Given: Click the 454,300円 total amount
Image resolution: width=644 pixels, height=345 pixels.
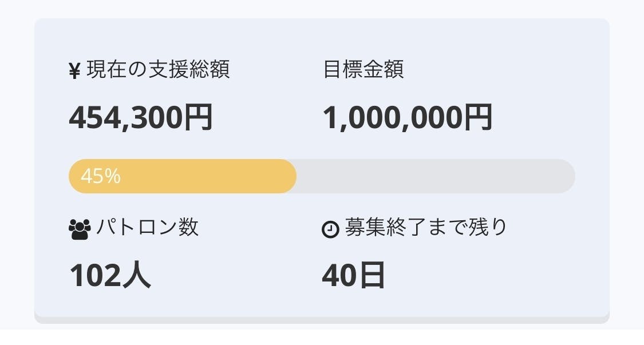Looking at the screenshot, I should coord(141,117).
